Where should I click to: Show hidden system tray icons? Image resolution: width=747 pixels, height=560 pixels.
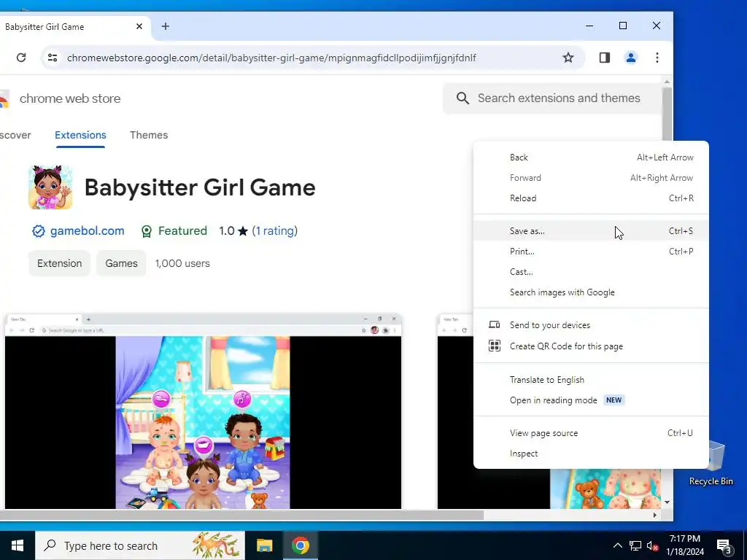click(617, 545)
